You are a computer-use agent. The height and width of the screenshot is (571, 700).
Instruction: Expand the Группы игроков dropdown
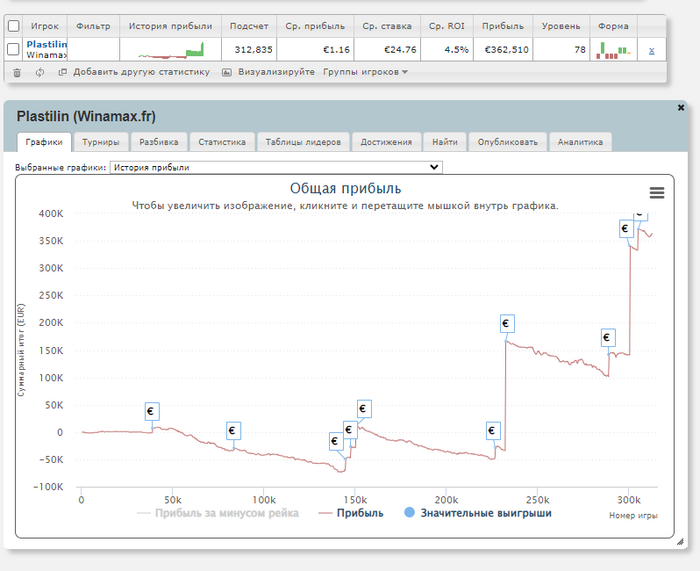click(x=365, y=72)
